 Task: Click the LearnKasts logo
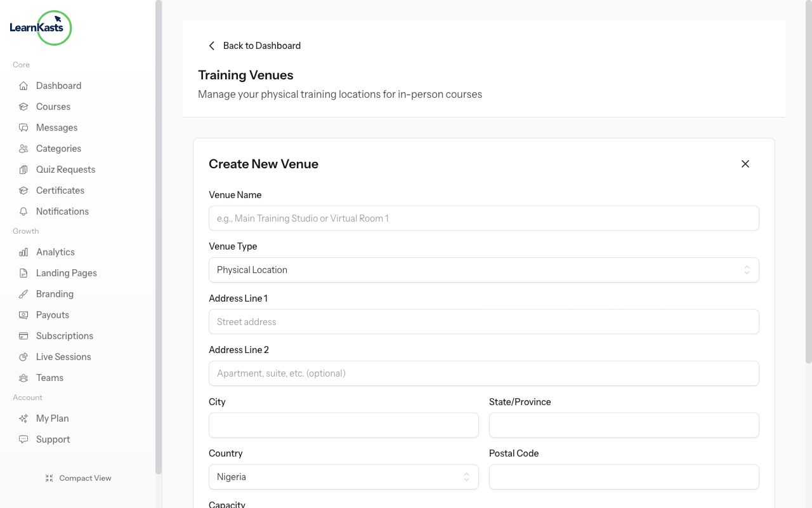click(x=39, y=28)
